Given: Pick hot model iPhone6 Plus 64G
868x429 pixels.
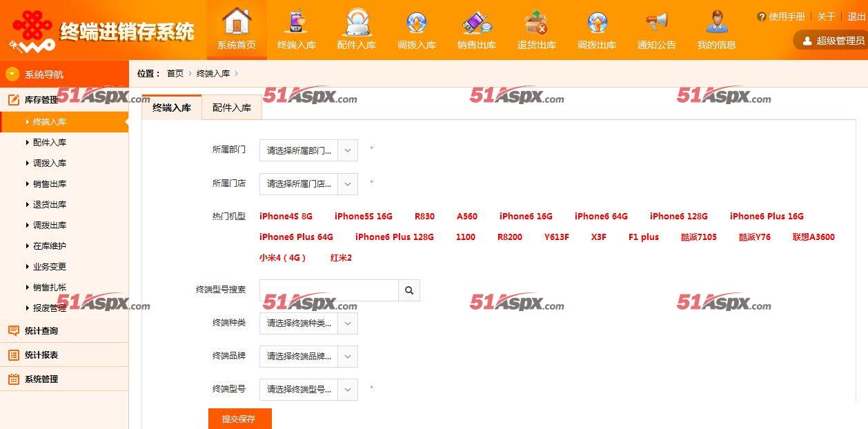Looking at the screenshot, I should tap(296, 237).
